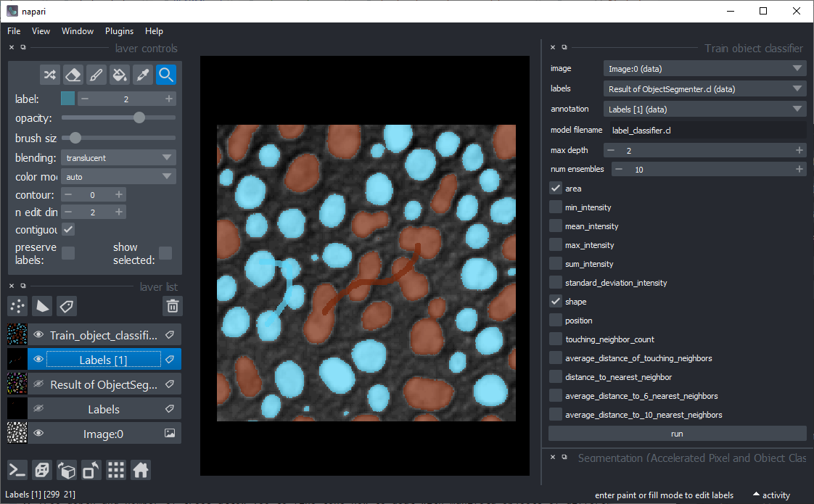814x504 pixels.
Task: Select the Paint brush tool
Action: (x=96, y=75)
